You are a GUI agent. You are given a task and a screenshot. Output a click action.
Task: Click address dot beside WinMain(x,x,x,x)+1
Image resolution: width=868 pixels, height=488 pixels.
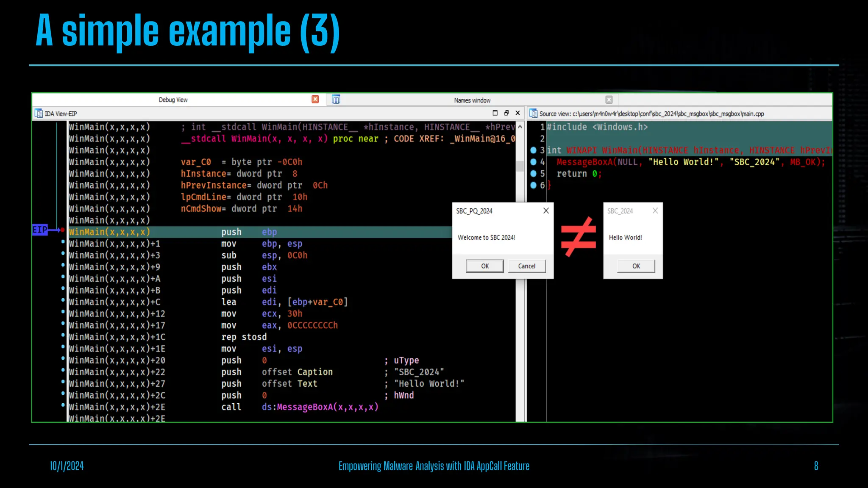63,242
